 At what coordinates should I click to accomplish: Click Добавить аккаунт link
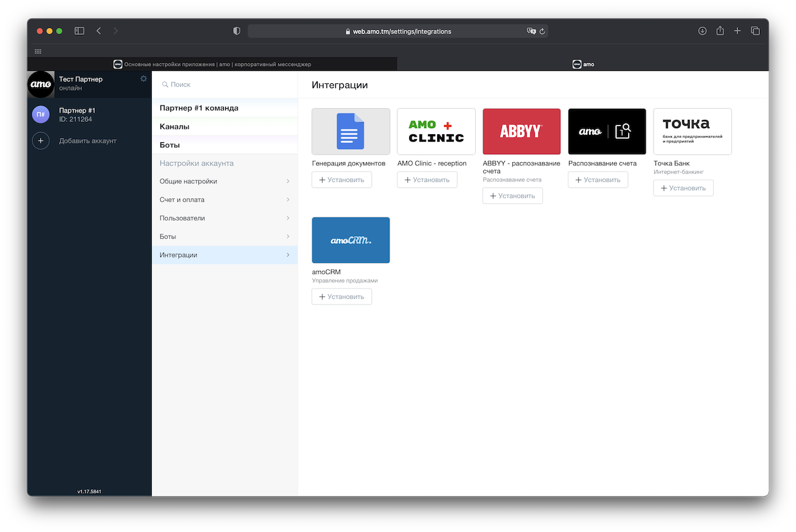[88, 141]
